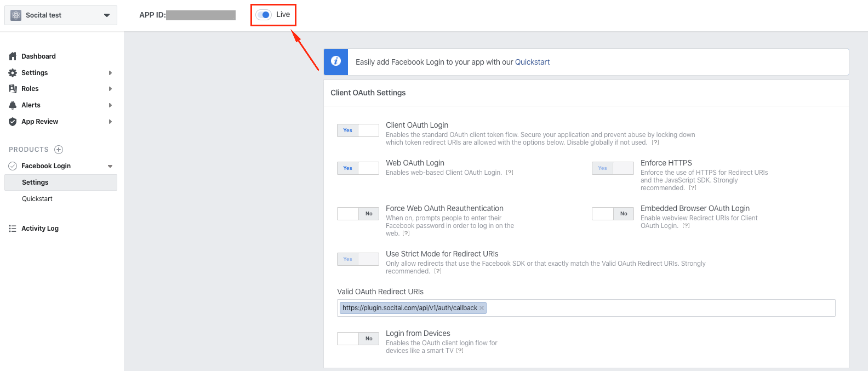Expand the Settings submenu arrow
The height and width of the screenshot is (371, 868).
click(110, 73)
